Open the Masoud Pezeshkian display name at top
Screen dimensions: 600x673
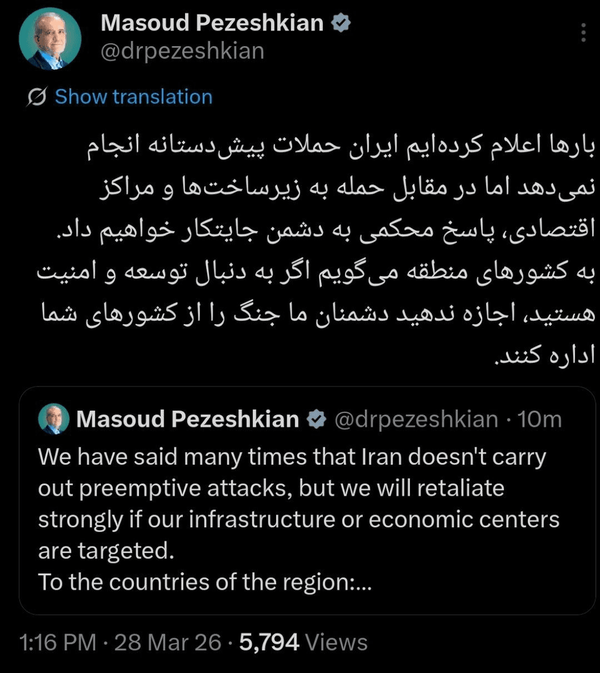pos(212,23)
